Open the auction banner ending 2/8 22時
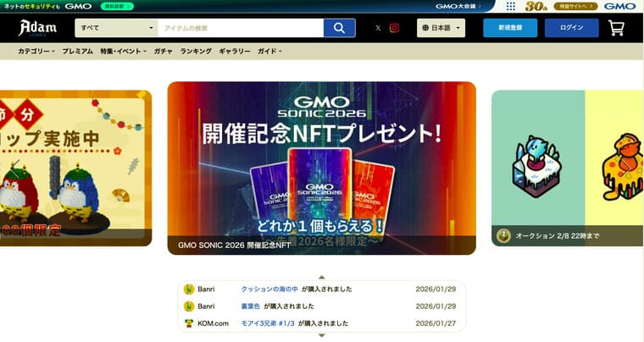The height and width of the screenshot is (342, 644). [x=568, y=168]
